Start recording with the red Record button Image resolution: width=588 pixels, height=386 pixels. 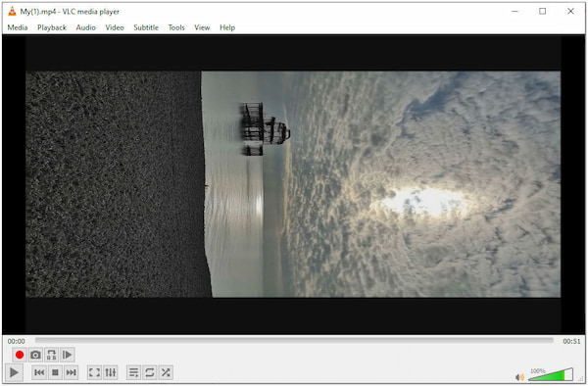pyautogui.click(x=20, y=355)
